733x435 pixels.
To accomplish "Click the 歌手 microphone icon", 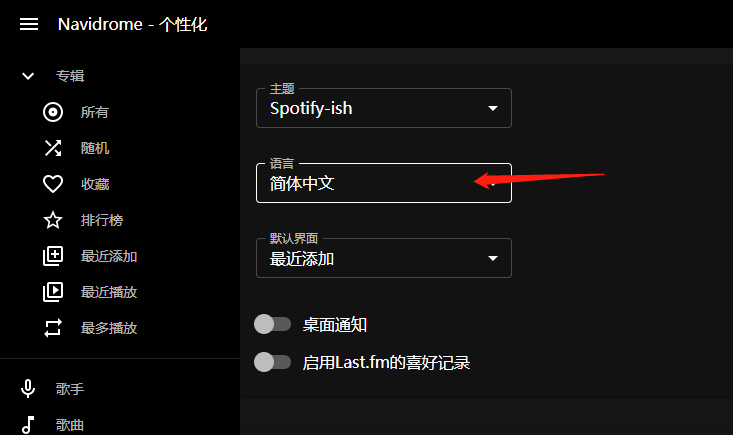I will click(28, 389).
